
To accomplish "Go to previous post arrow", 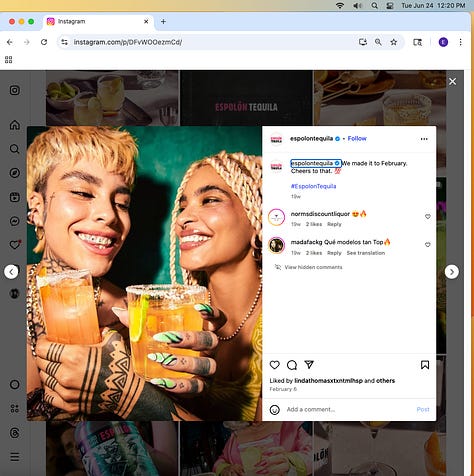I will pyautogui.click(x=11, y=272).
